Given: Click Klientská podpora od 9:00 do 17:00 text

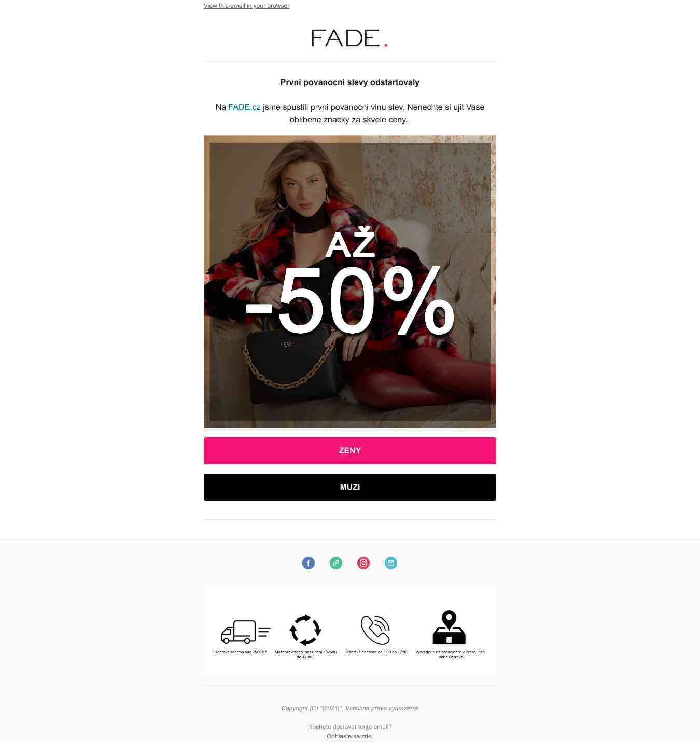Looking at the screenshot, I should coord(376,652).
